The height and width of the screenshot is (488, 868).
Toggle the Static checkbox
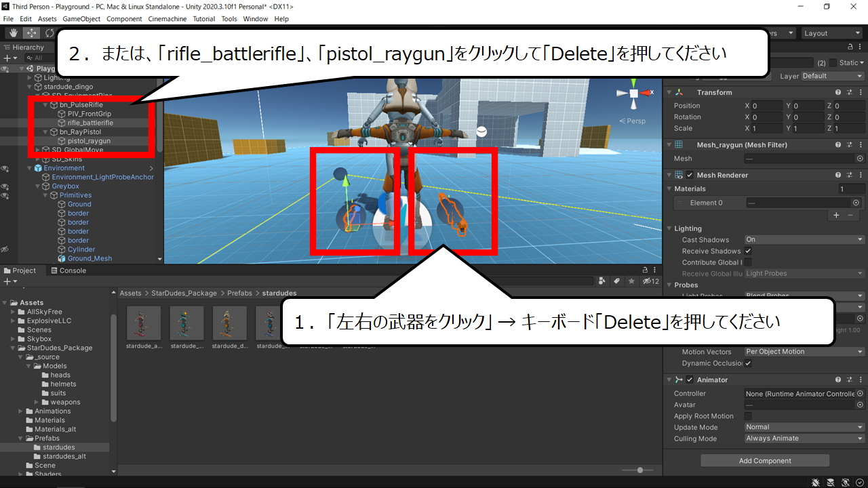[833, 62]
